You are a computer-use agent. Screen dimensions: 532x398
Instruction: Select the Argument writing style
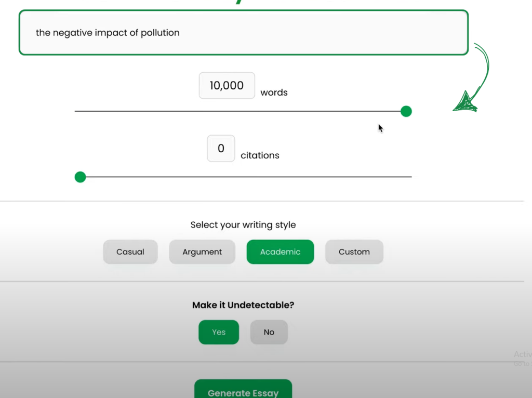pyautogui.click(x=202, y=252)
